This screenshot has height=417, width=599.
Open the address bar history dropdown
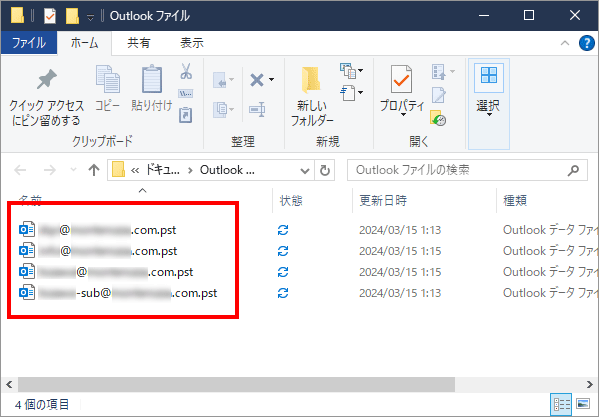pos(304,170)
